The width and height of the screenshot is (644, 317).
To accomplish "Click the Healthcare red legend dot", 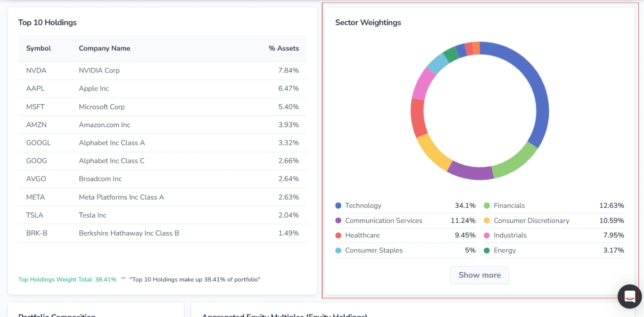I will pyautogui.click(x=339, y=235).
